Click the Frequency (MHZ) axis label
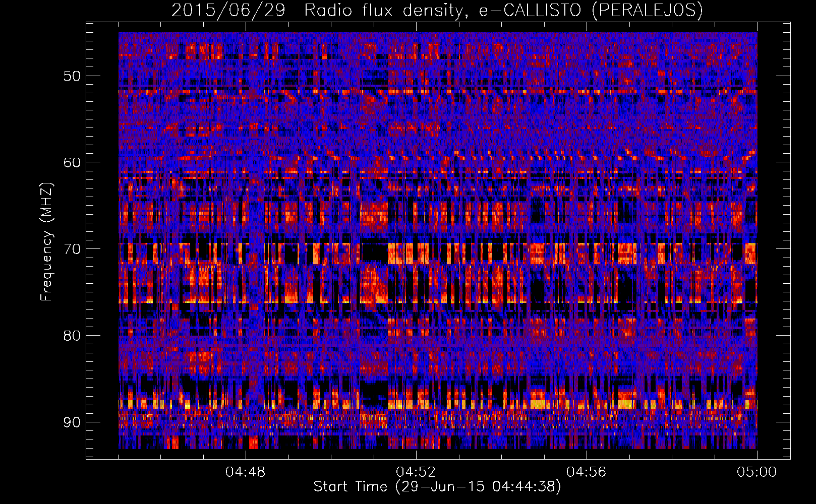The width and height of the screenshot is (816, 504). [x=46, y=241]
